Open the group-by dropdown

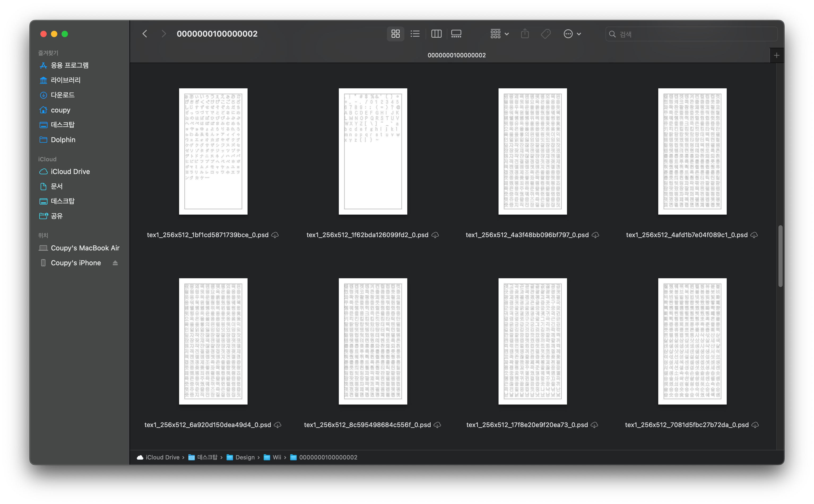click(499, 34)
